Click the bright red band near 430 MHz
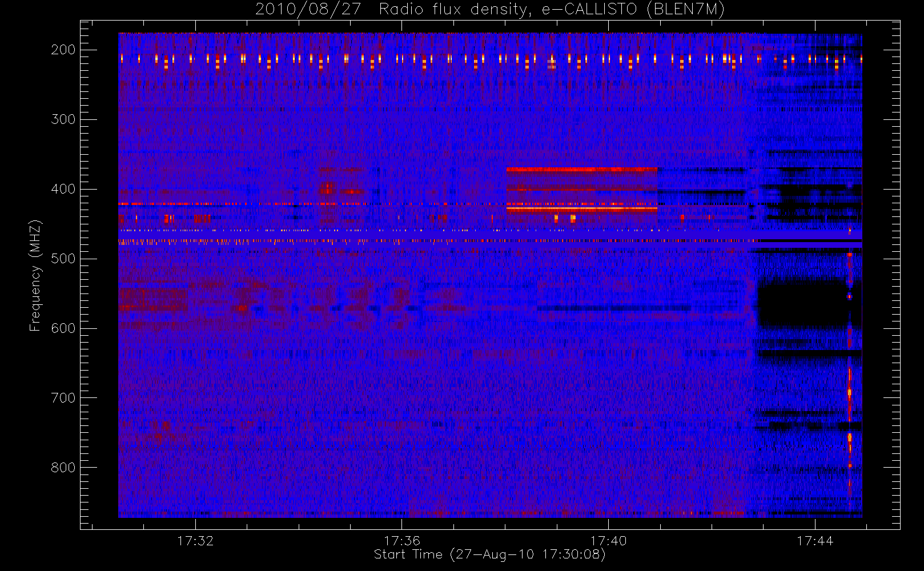This screenshot has height=571, width=924. (x=582, y=210)
